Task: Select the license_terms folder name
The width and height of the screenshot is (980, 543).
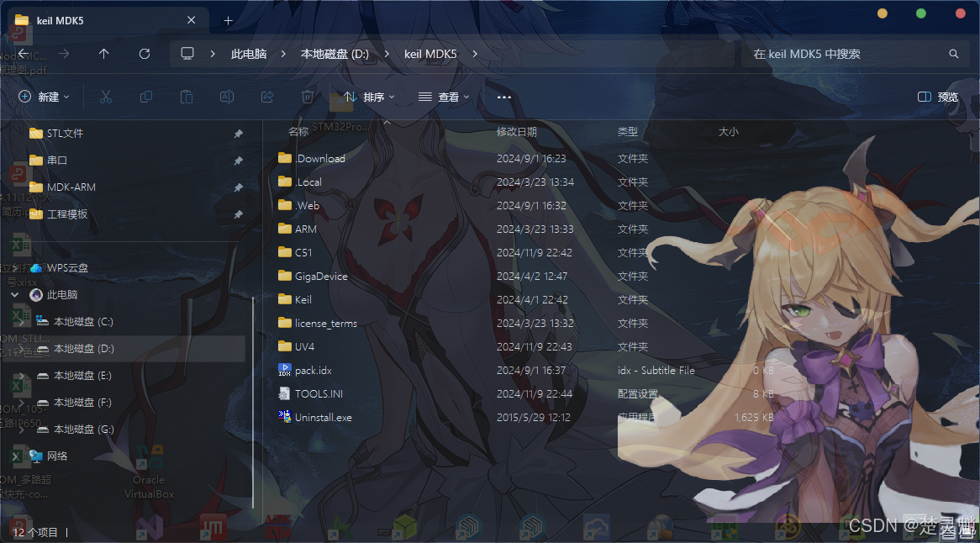Action: (326, 323)
